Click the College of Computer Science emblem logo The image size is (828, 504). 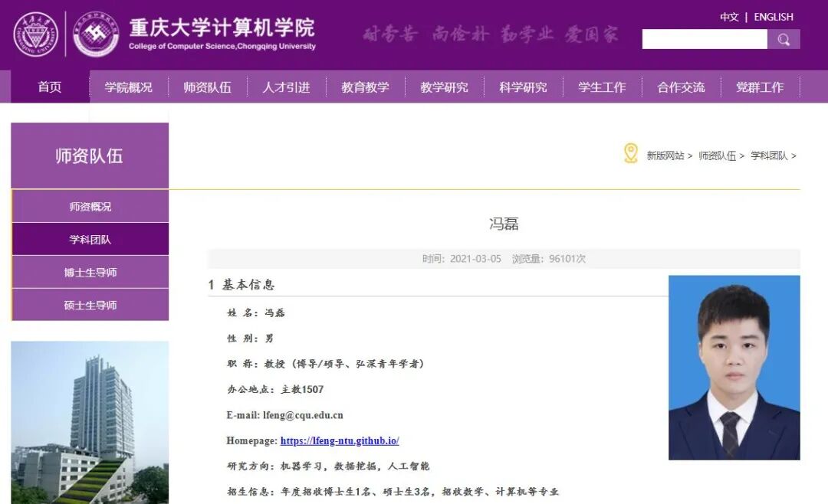pos(96,34)
